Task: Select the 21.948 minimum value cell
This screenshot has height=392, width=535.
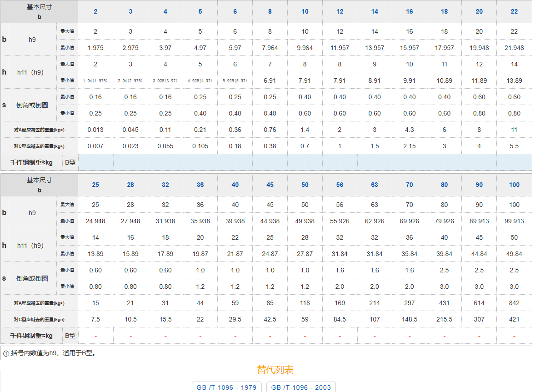Action: point(514,48)
